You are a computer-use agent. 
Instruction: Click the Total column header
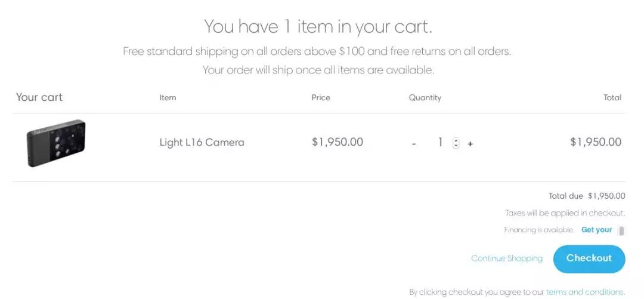tap(612, 98)
